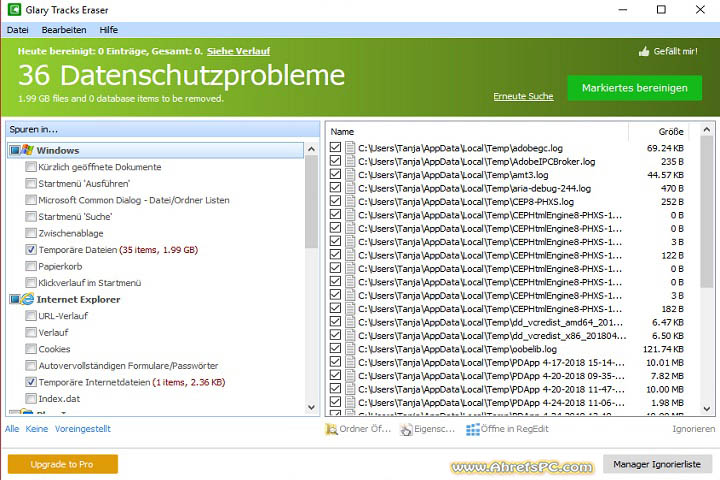Enable the 'Papierkorb' checkbox

(32, 266)
